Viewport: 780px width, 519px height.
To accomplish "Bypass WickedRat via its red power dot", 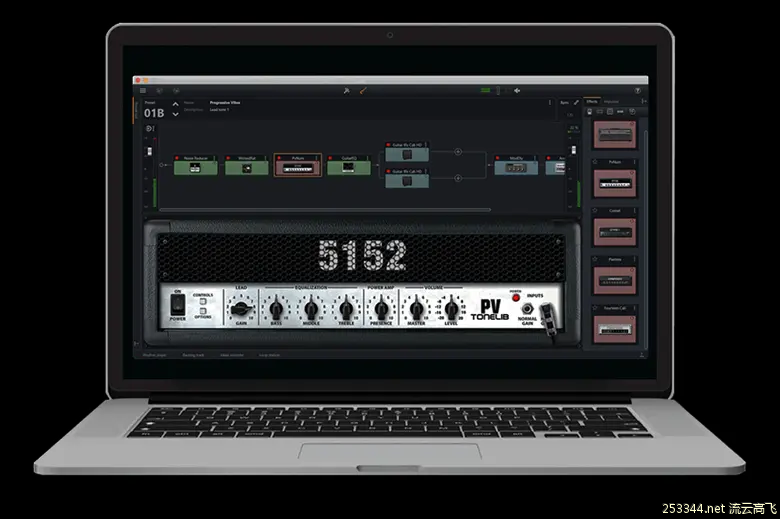I will [228, 158].
